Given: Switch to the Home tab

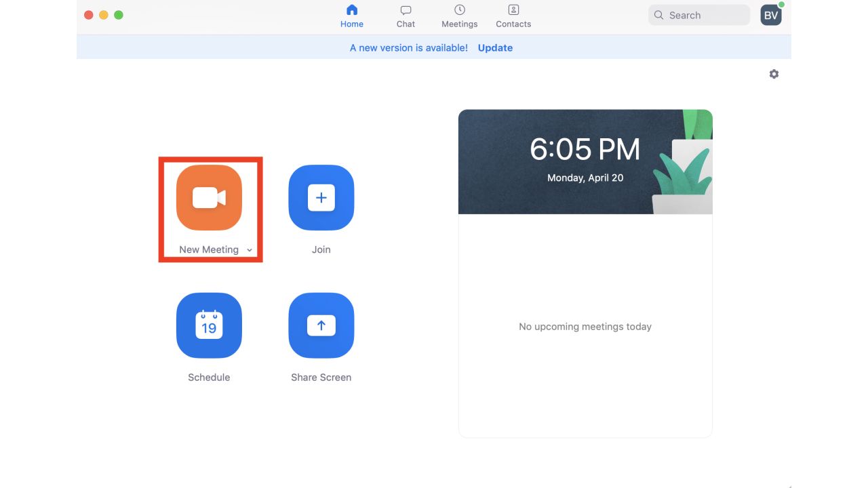Looking at the screenshot, I should 352,17.
